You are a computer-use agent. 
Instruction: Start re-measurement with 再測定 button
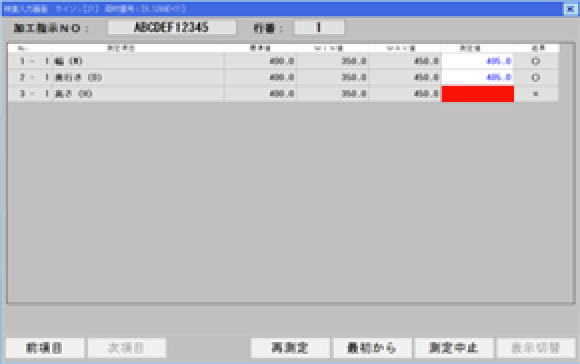tap(290, 348)
